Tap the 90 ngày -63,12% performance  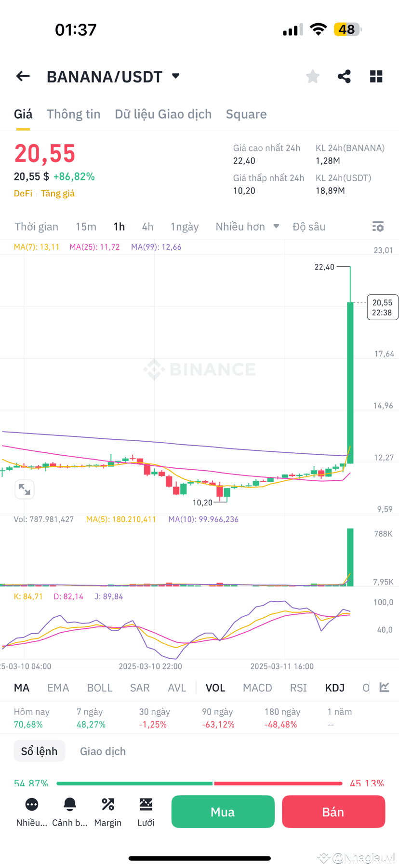(218, 718)
